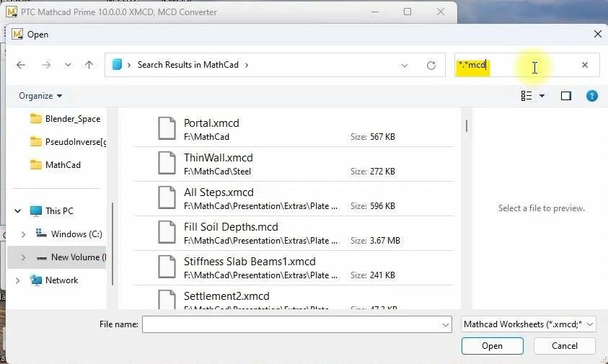The image size is (608, 364).
Task: Maximize the XMCD, MCD Converter window
Action: 407,12
